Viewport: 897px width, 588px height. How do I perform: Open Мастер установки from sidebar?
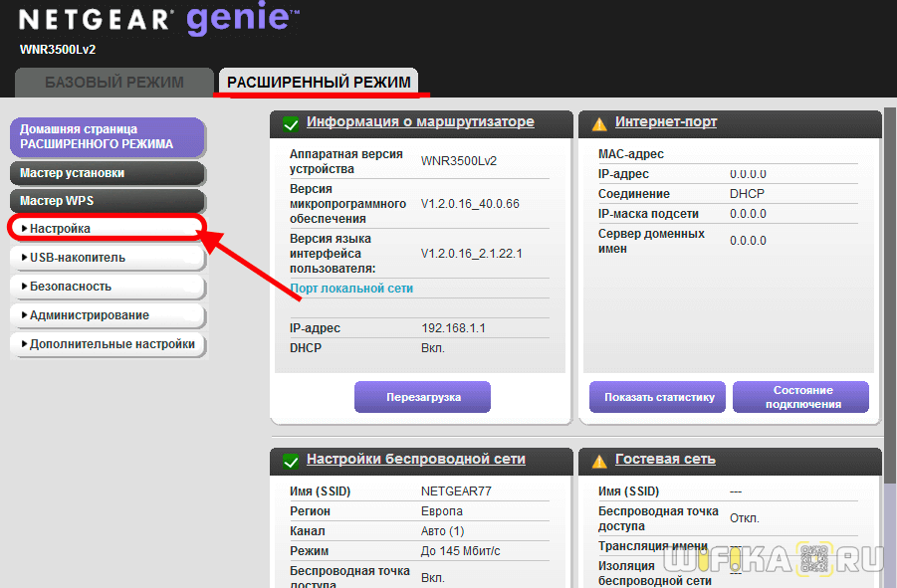pos(107,173)
